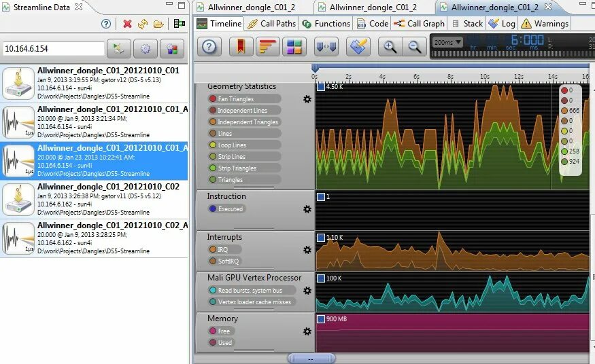Viewport: 595px width, 364px height.
Task: Zoom in on the timeline
Action: 390,47
